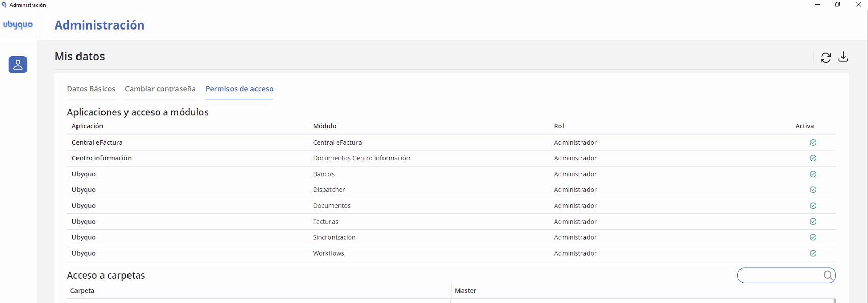Click the active check icon for Workflows
This screenshot has height=303, width=868.
813,253
